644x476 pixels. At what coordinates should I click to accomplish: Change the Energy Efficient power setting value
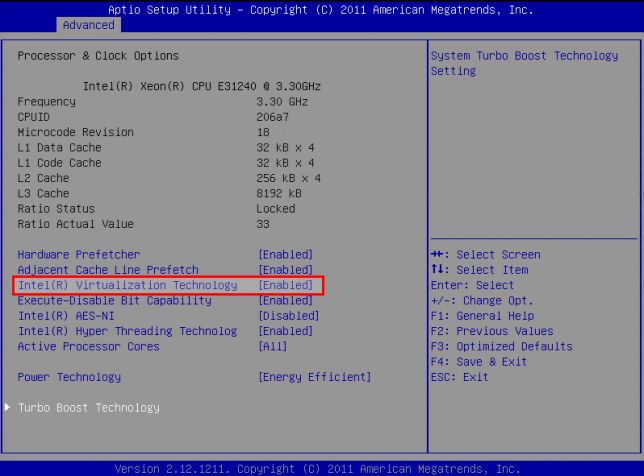[314, 377]
